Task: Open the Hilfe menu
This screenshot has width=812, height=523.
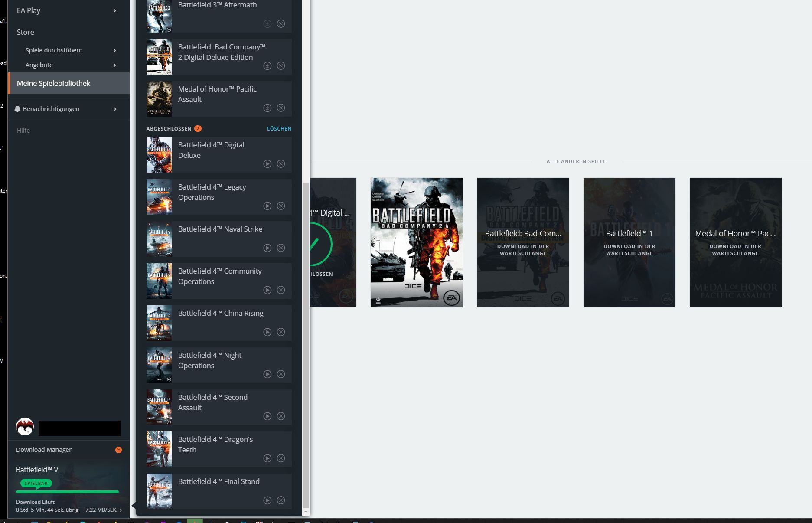Action: click(23, 131)
